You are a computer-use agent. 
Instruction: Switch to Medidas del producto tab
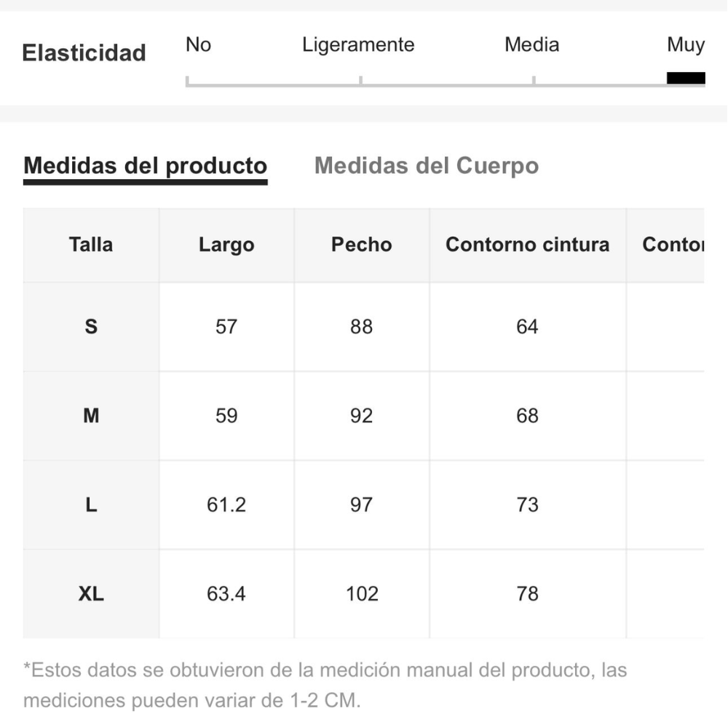[x=146, y=166]
